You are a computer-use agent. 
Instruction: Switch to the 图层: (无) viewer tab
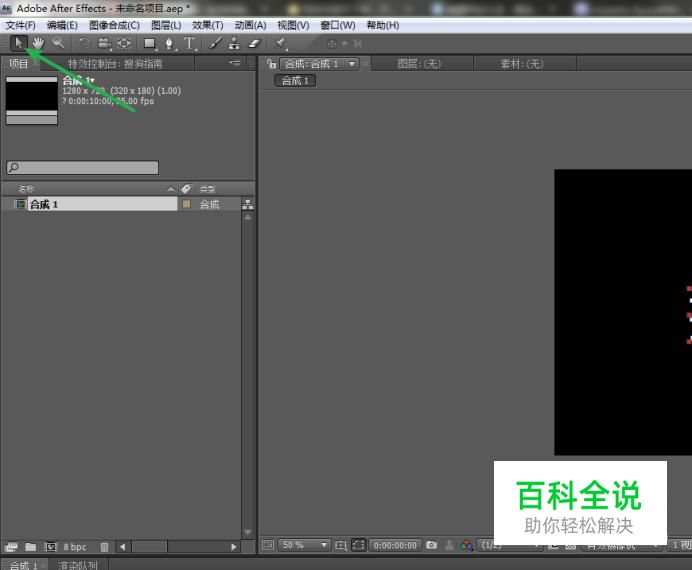click(x=419, y=64)
